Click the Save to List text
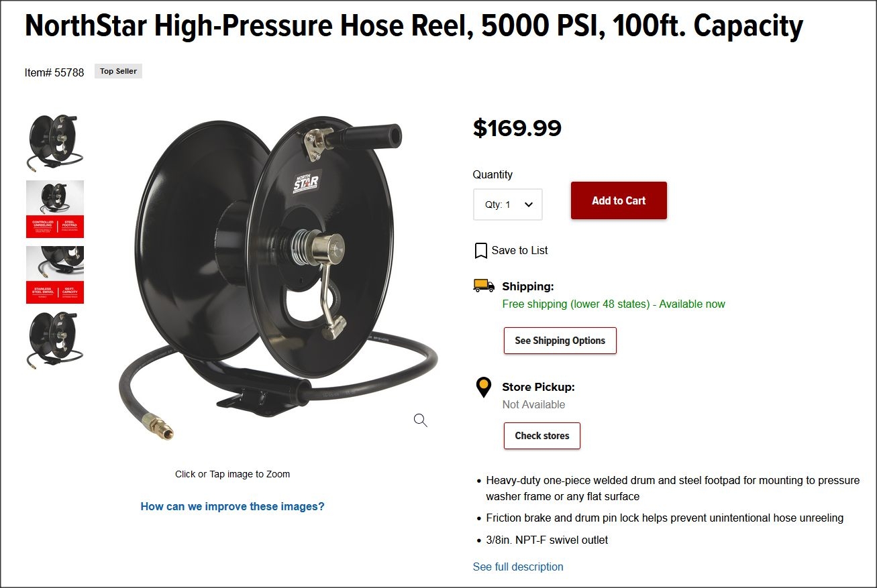This screenshot has height=588, width=877. click(x=519, y=250)
